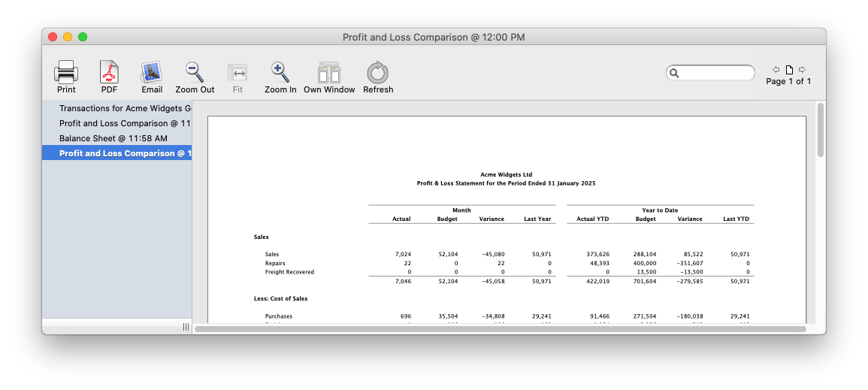Viewport: 868px width, 390px height.
Task: Click the Email toolbar icon
Action: click(151, 72)
